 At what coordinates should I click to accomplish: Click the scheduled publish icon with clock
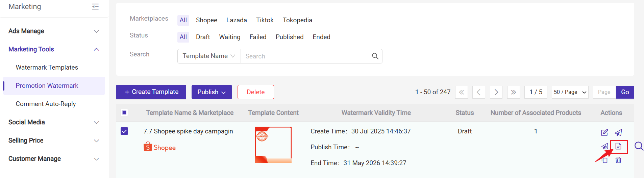604,146
